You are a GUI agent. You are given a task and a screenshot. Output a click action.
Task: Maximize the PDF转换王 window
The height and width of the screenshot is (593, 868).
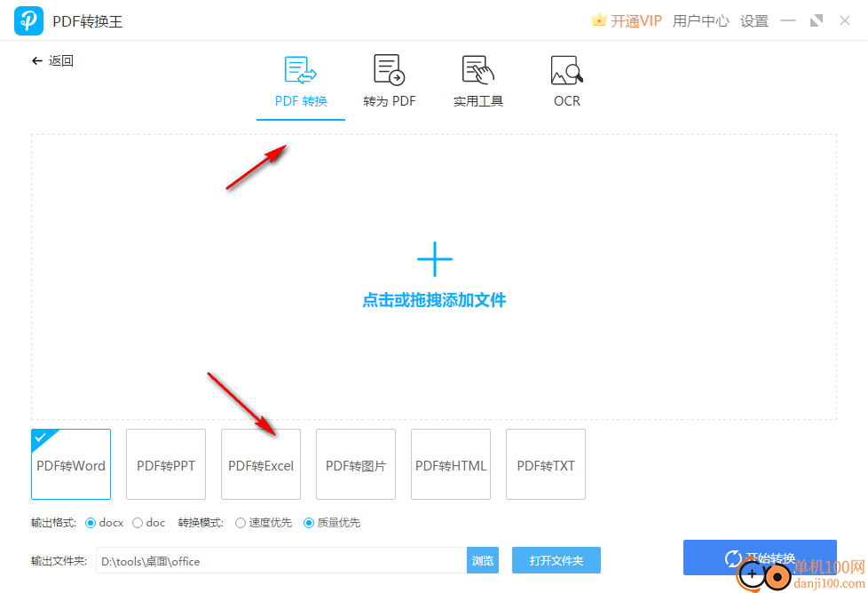[x=816, y=21]
